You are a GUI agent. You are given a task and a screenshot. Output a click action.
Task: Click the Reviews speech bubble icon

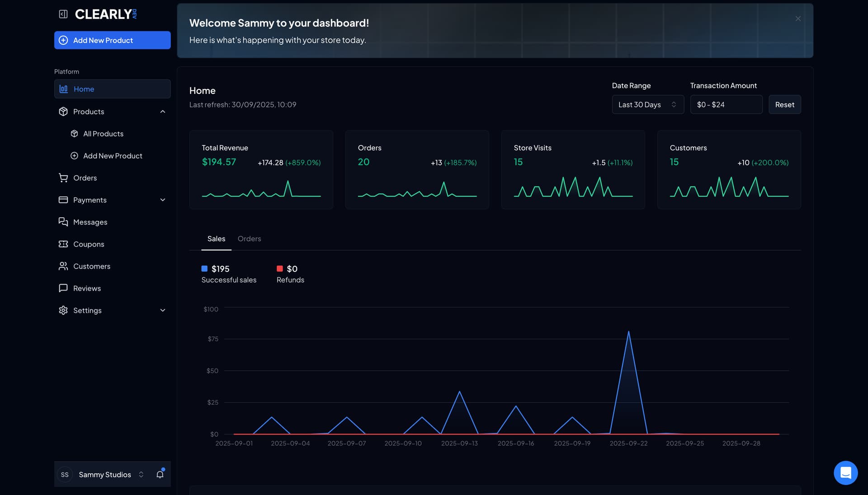(63, 288)
